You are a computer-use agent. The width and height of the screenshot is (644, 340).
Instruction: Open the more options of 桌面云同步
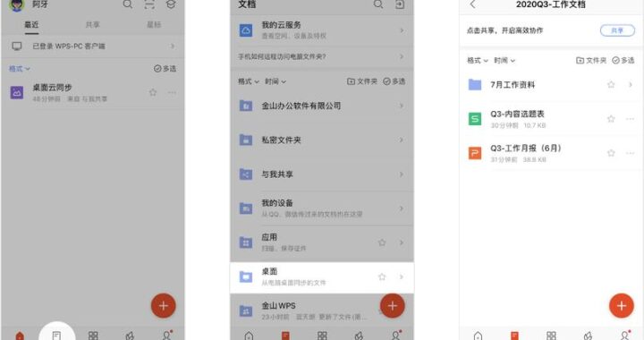[172, 92]
